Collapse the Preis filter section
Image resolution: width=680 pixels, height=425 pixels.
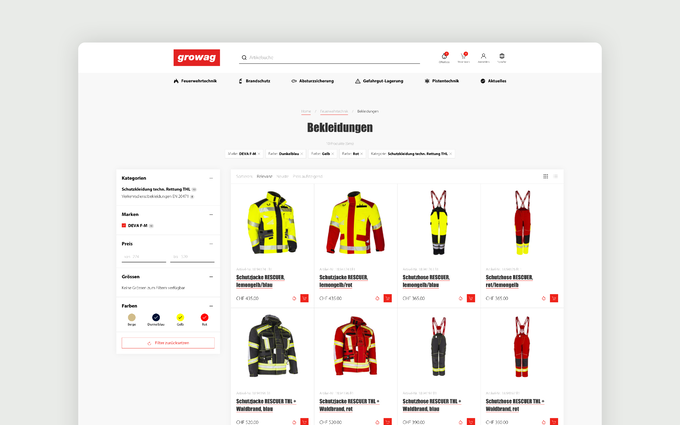[211, 244]
